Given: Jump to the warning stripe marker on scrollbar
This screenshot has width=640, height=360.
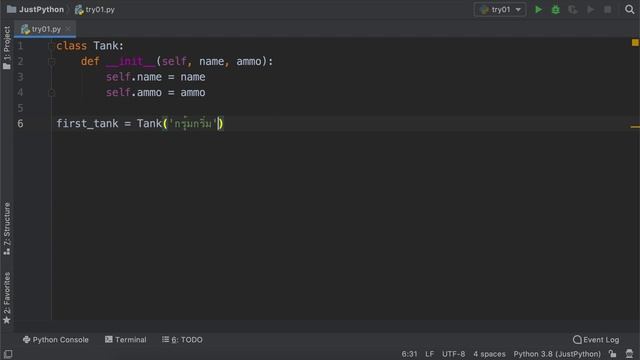Looking at the screenshot, I should [x=635, y=127].
